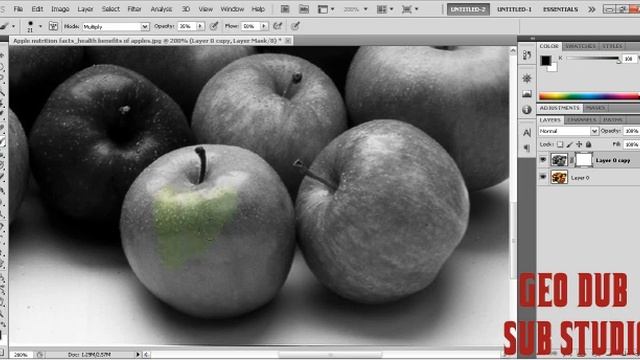Expand the workspace switcher double-arrow
The width and height of the screenshot is (640, 360).
pyautogui.click(x=592, y=9)
